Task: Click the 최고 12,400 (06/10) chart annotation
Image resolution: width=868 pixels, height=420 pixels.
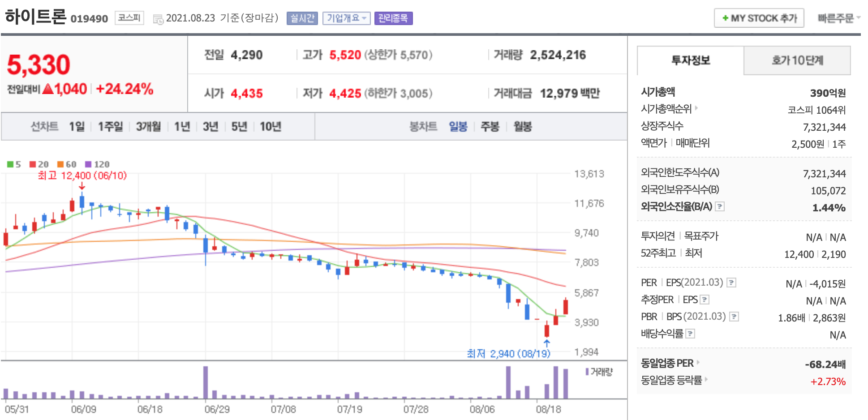Action: tap(82, 175)
